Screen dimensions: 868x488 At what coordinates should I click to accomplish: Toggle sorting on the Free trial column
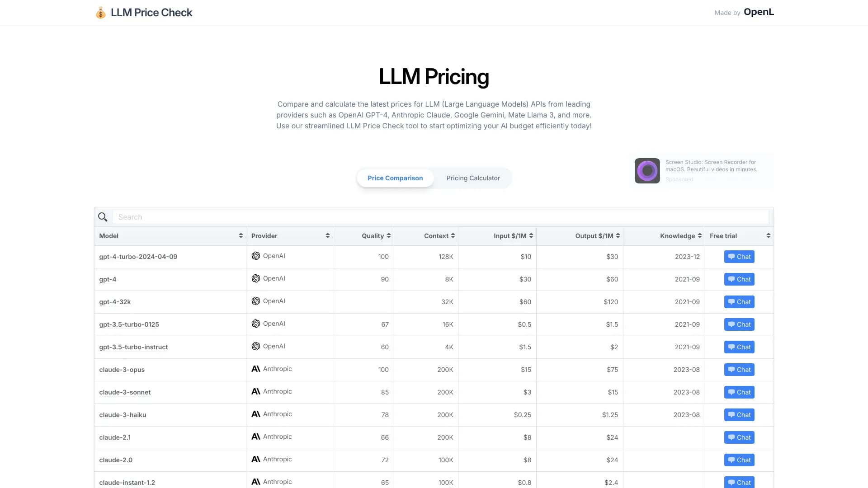pyautogui.click(x=768, y=235)
